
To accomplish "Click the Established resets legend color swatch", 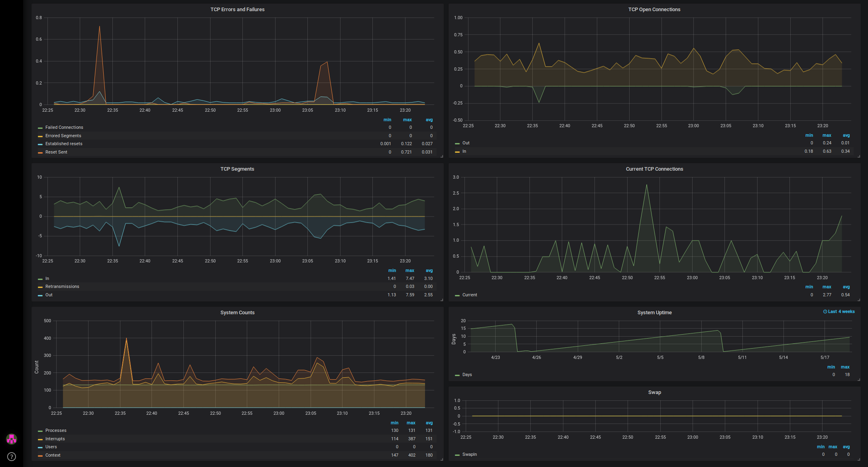I will pyautogui.click(x=40, y=144).
